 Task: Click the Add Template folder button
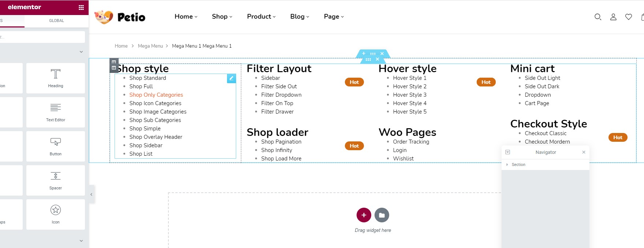382,215
